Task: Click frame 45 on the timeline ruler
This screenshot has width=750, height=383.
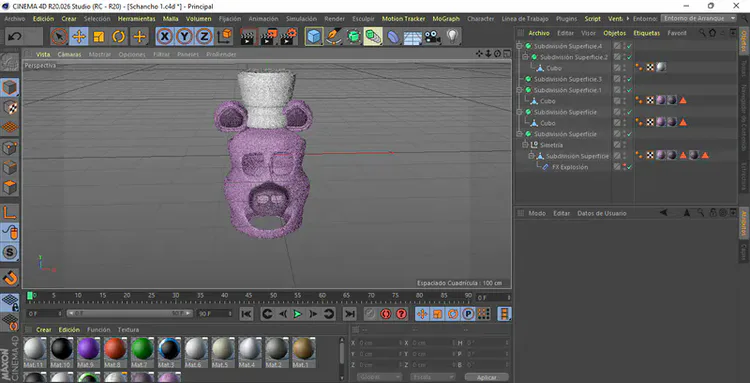Action: (249, 296)
